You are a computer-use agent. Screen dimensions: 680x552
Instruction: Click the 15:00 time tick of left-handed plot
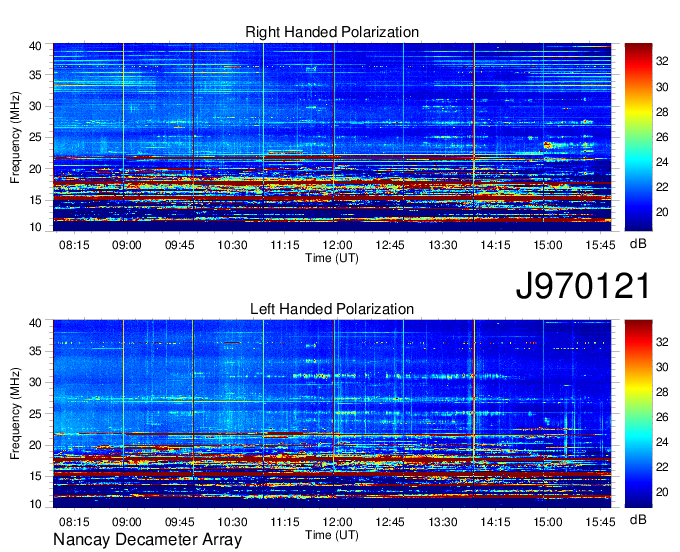click(x=548, y=522)
